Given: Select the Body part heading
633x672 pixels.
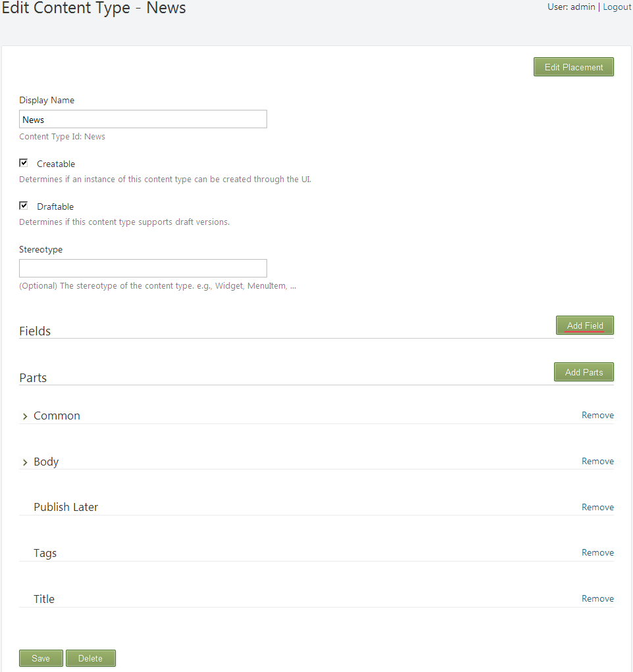Looking at the screenshot, I should pyautogui.click(x=46, y=462).
